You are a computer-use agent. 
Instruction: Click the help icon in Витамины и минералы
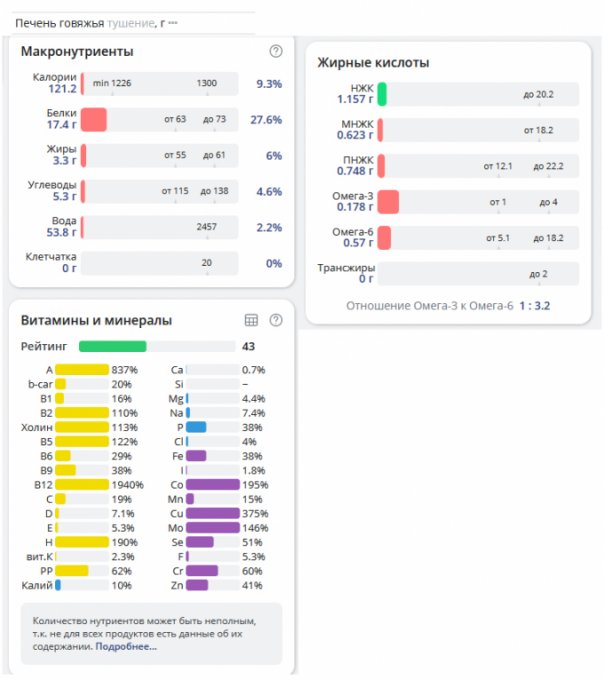coord(276,320)
